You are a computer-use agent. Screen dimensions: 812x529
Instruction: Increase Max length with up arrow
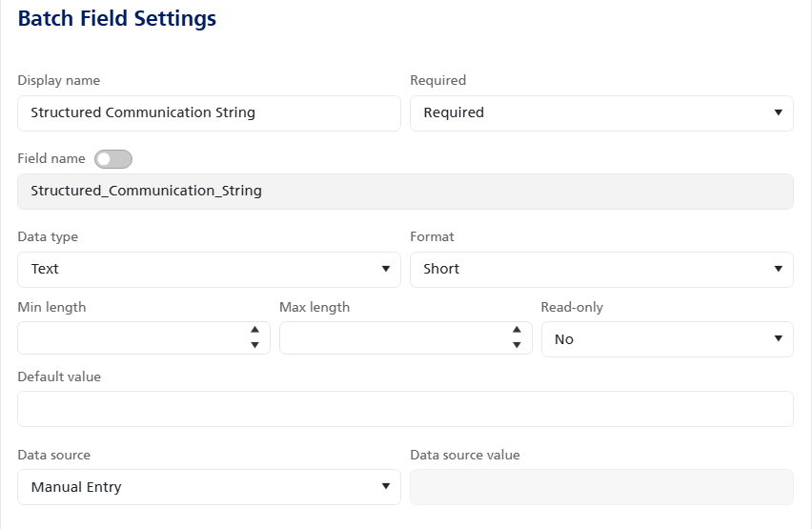pyautogui.click(x=516, y=330)
